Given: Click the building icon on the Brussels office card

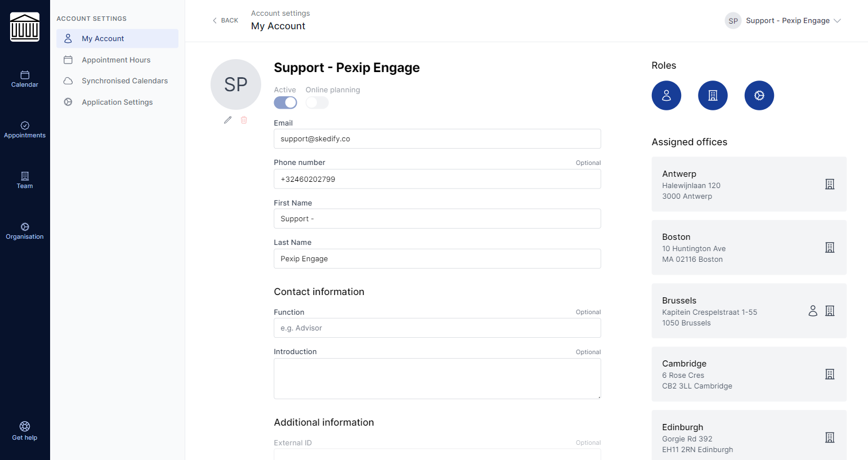Looking at the screenshot, I should point(830,310).
